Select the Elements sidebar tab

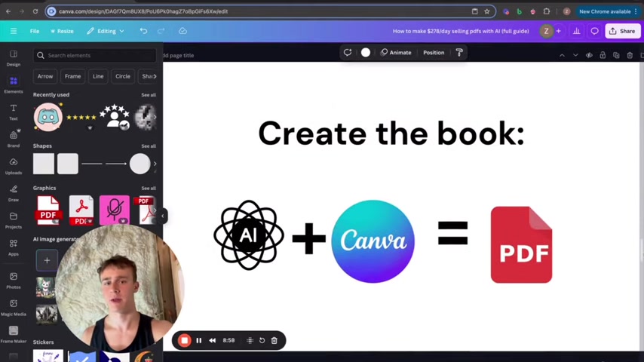point(13,85)
